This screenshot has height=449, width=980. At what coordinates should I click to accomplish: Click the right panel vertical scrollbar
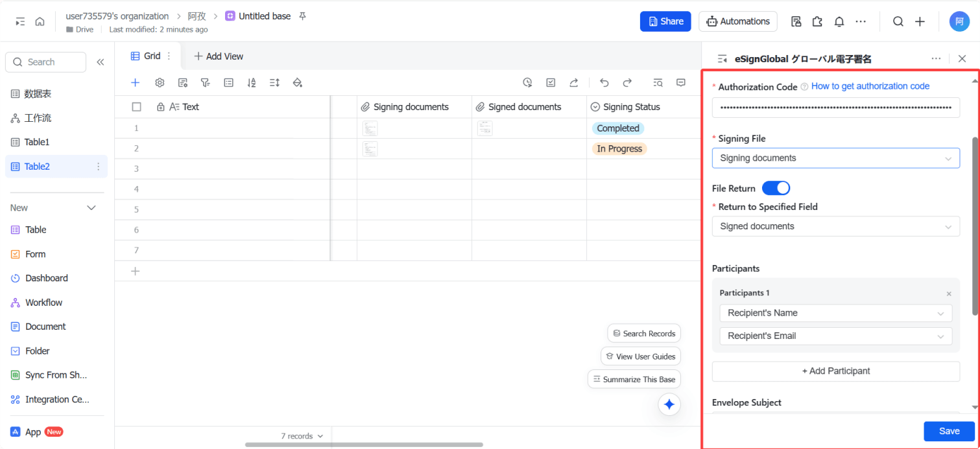click(974, 227)
